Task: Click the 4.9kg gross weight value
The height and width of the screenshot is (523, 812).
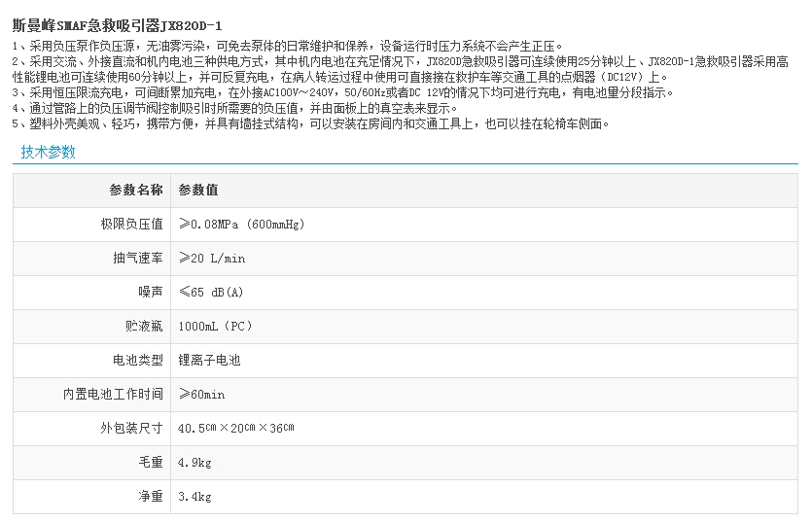Action: coord(194,462)
